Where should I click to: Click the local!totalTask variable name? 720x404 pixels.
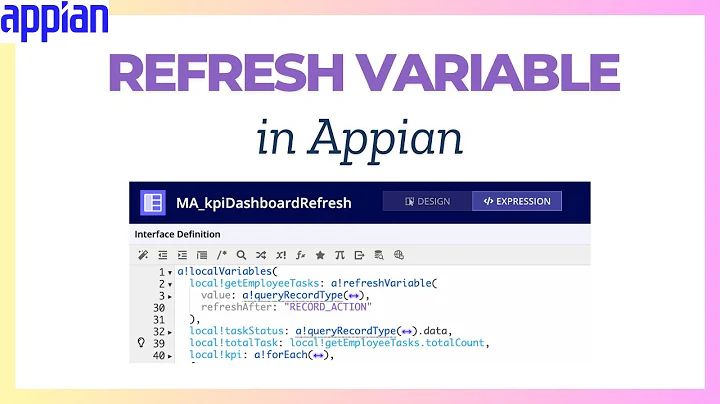tap(234, 342)
